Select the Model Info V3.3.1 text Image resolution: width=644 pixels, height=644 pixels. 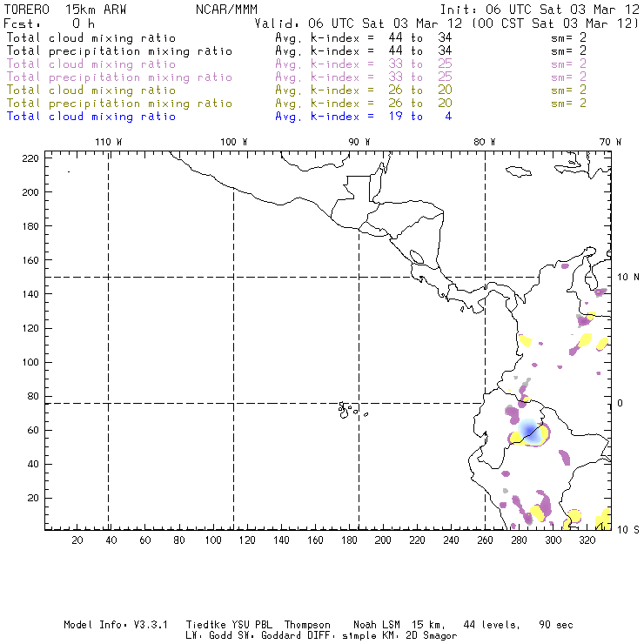pyautogui.click(x=117, y=625)
